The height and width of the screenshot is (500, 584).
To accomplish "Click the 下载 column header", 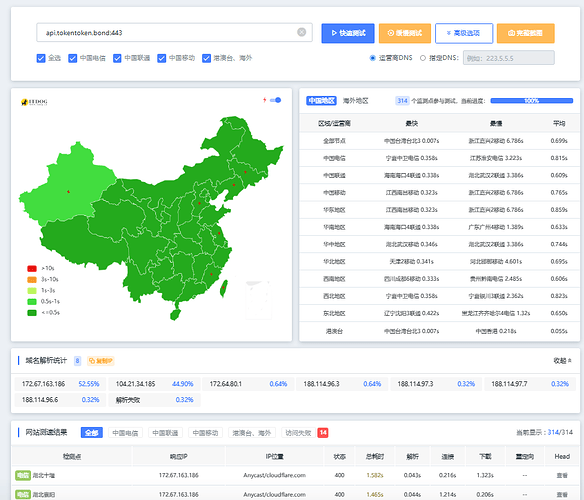I will pyautogui.click(x=485, y=456).
